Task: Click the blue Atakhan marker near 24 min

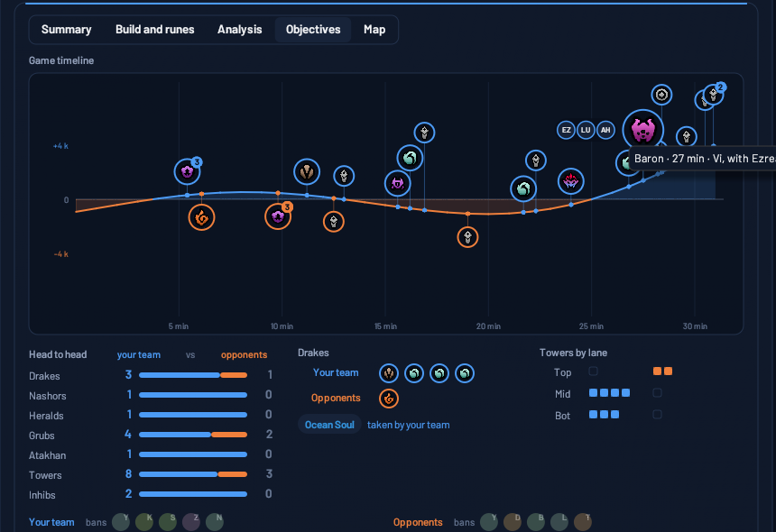Action: pos(571,181)
